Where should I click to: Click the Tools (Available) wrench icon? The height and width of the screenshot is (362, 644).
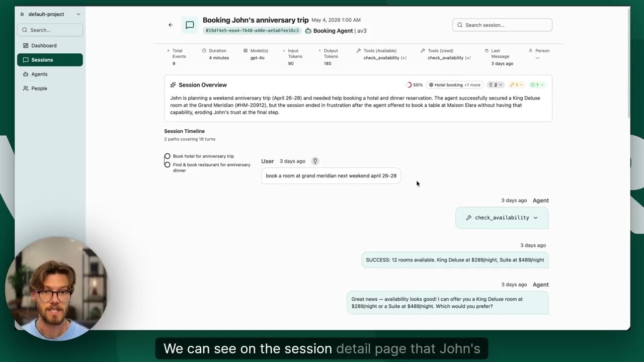(x=359, y=51)
